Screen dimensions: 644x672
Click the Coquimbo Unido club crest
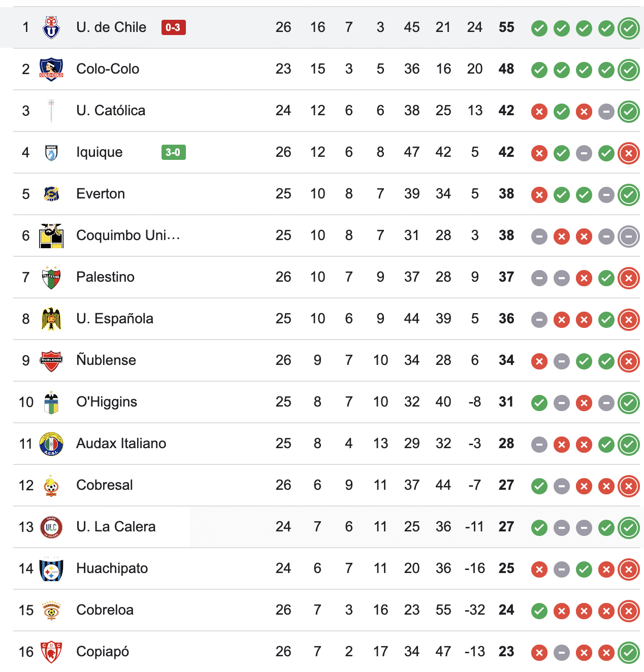click(x=51, y=236)
